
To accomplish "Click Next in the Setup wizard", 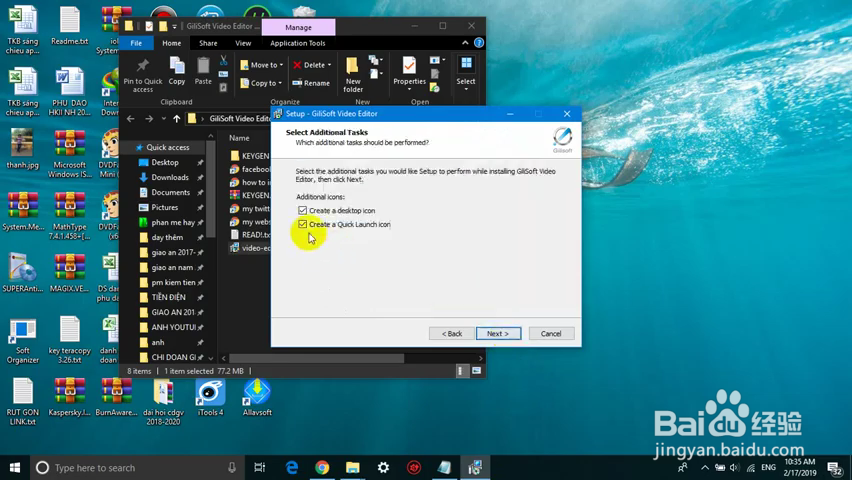I will (498, 333).
